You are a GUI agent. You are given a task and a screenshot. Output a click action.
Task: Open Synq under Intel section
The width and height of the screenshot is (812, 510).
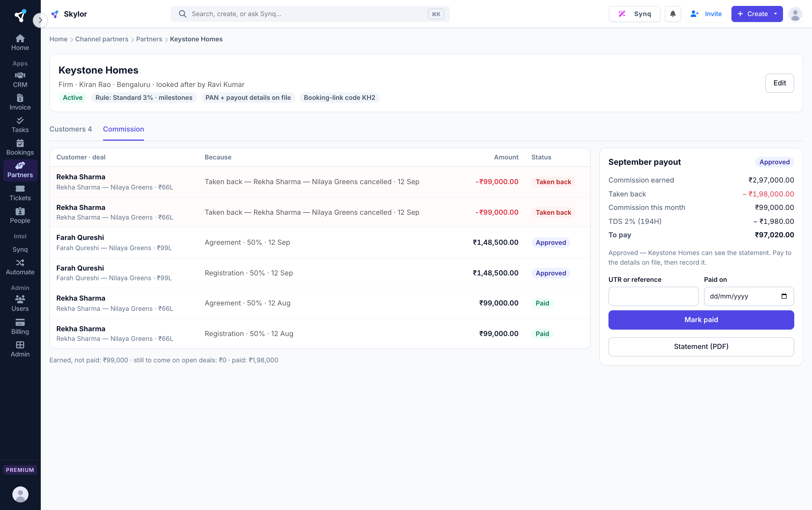point(20,249)
